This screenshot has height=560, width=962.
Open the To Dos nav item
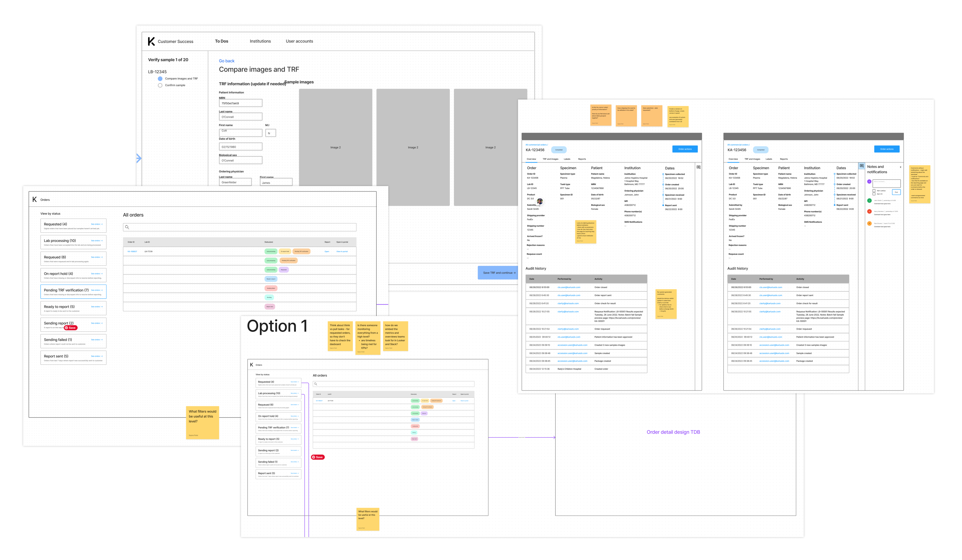pos(221,41)
